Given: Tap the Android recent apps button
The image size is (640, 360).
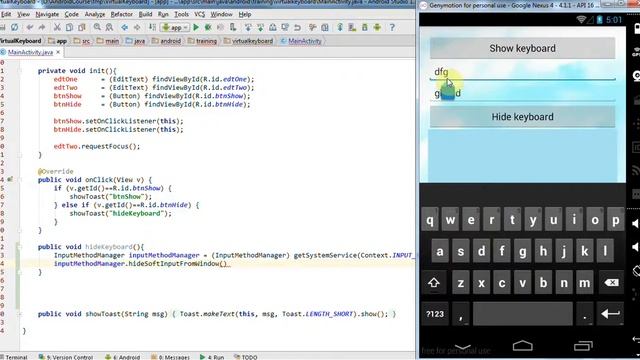Looking at the screenshot, I should pos(584,346).
